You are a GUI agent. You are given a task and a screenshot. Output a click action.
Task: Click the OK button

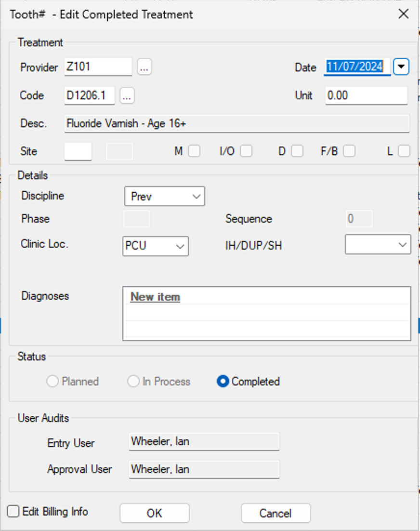coord(154,513)
